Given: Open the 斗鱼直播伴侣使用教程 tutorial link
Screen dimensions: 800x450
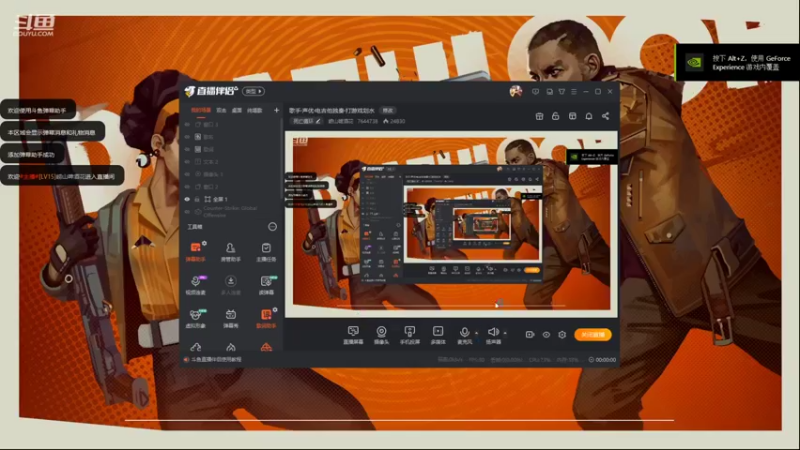Looking at the screenshot, I should tap(213, 360).
